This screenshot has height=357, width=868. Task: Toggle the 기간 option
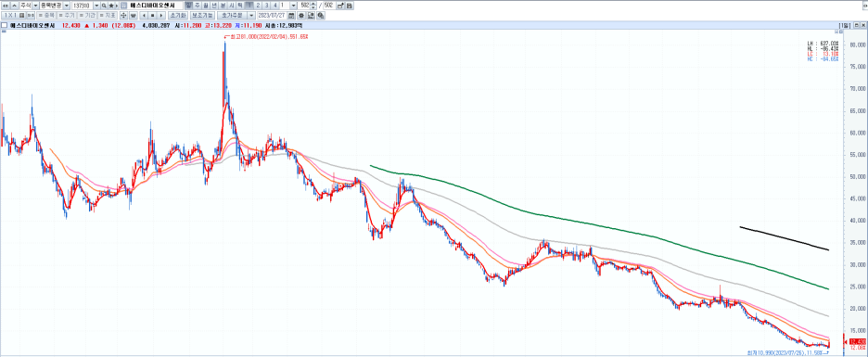point(87,15)
